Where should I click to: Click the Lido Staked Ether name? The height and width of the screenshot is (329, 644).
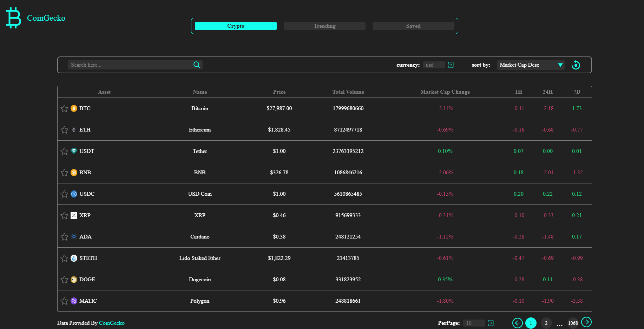point(200,258)
